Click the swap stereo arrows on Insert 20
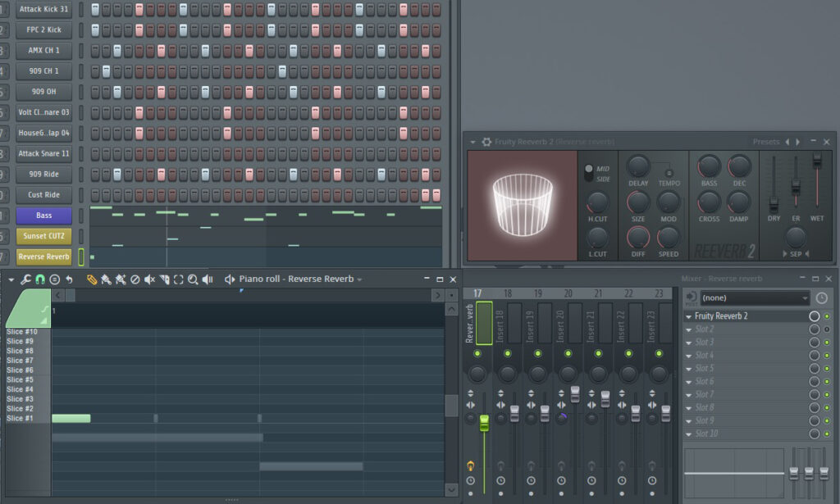 561,405
